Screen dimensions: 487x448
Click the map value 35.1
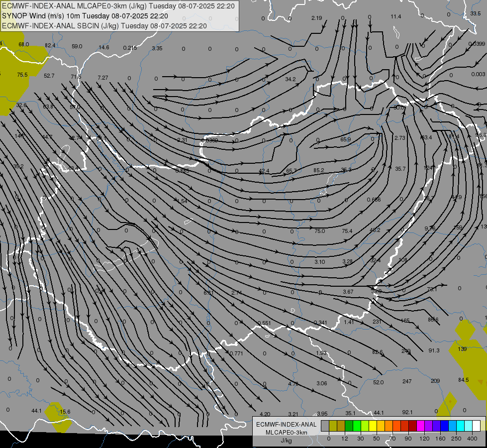[350, 413]
